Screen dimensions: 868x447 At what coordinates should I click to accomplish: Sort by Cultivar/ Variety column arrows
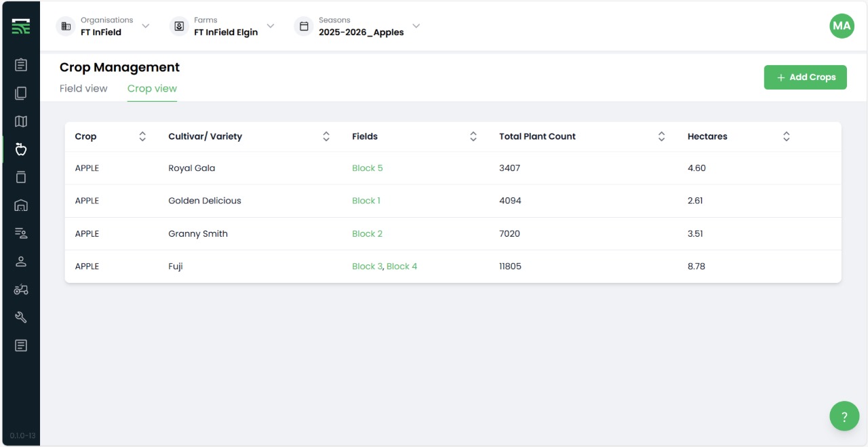(x=326, y=136)
